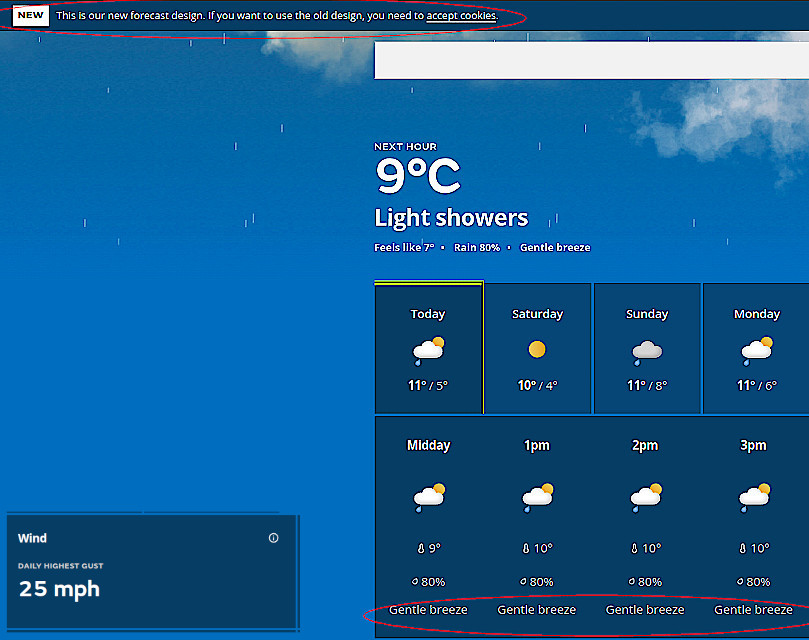Image resolution: width=809 pixels, height=640 pixels.
Task: Click Saturday's sunny weather icon
Action: (x=537, y=349)
